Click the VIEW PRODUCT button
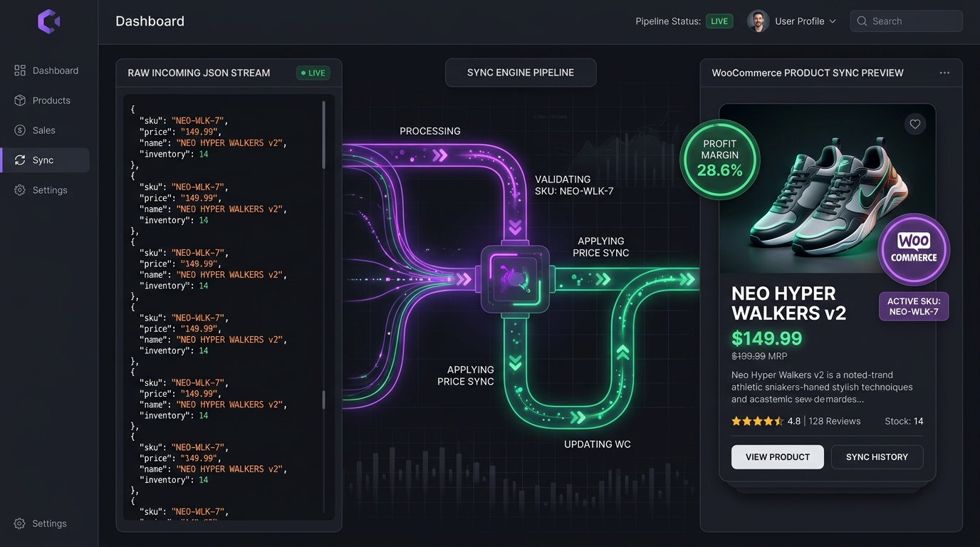The height and width of the screenshot is (547, 980). pos(778,457)
